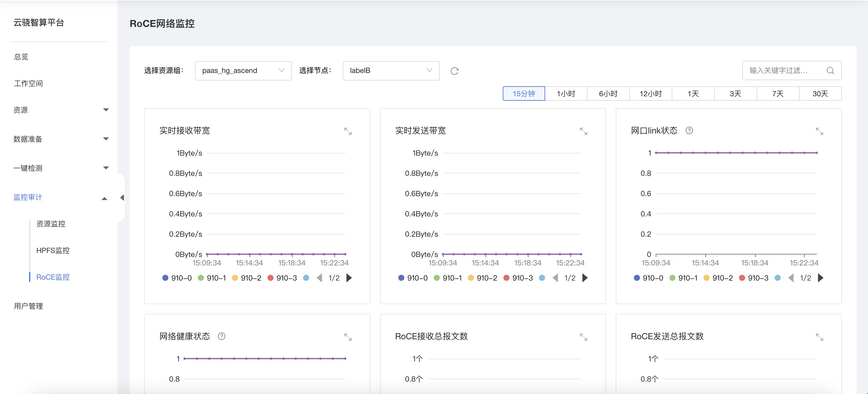868x394 pixels.
Task: Go to next legend page in 实时接收带宽
Action: coord(349,278)
